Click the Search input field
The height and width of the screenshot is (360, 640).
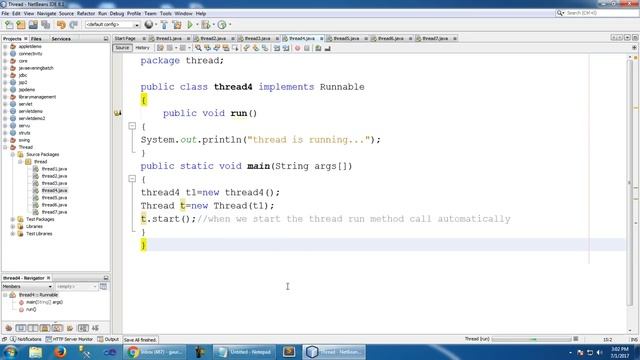[x=602, y=13]
